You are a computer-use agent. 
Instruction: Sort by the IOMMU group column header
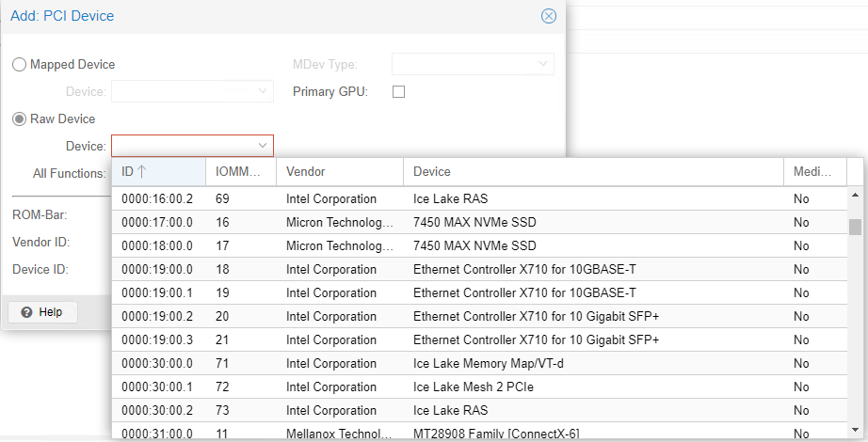pos(241,171)
